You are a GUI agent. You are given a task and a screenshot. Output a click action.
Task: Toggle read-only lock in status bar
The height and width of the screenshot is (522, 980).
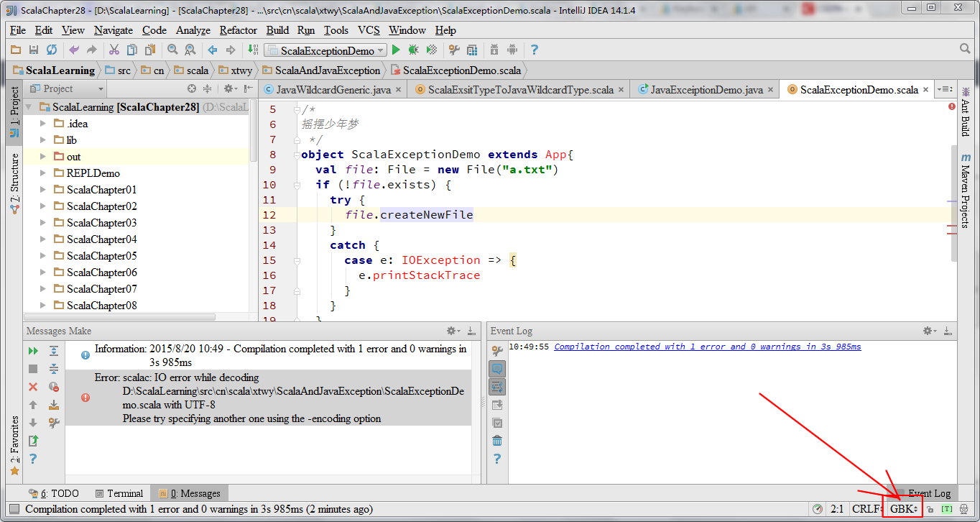click(930, 509)
